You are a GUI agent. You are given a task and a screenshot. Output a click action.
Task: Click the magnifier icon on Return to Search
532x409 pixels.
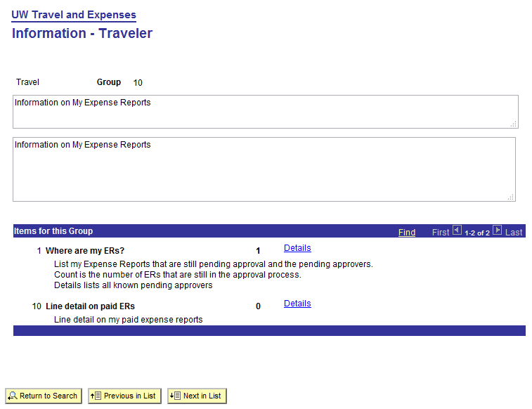[x=13, y=396]
